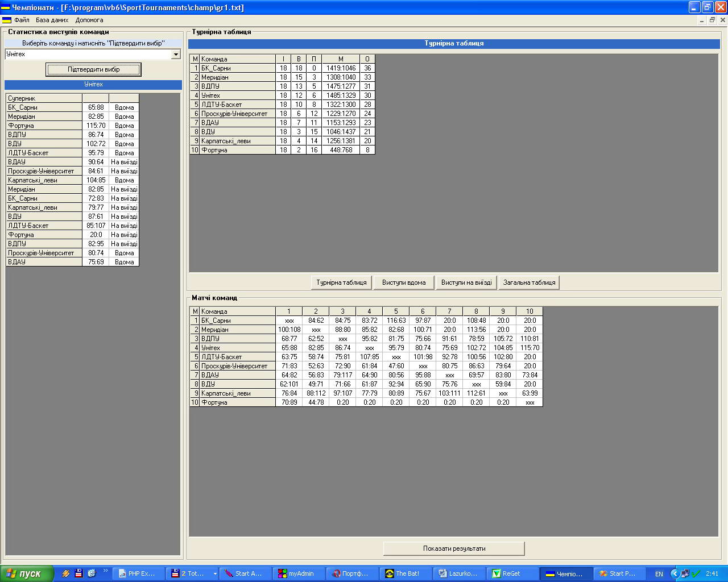Expand the team selection combo box arrow
Image resolution: width=728 pixels, height=582 pixels.
point(176,55)
